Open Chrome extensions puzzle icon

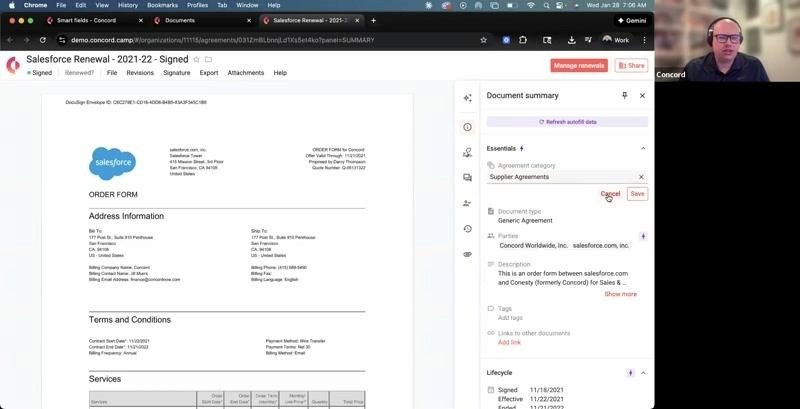click(x=523, y=40)
